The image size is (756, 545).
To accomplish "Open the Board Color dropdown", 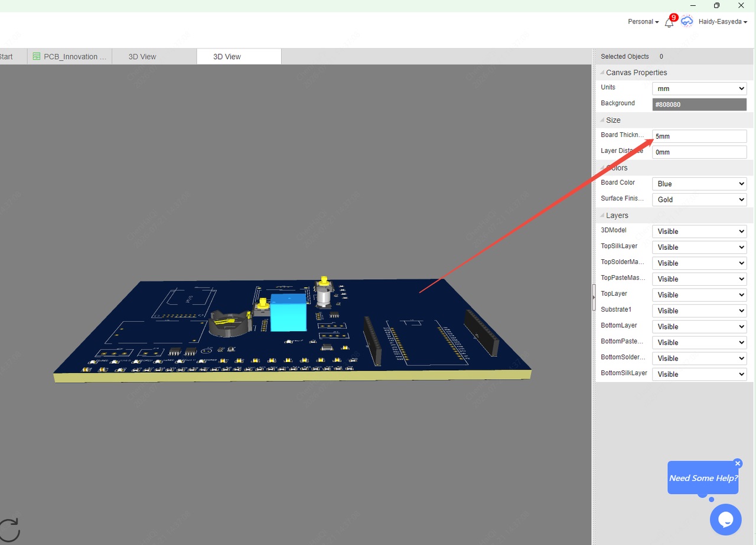I will click(x=699, y=184).
